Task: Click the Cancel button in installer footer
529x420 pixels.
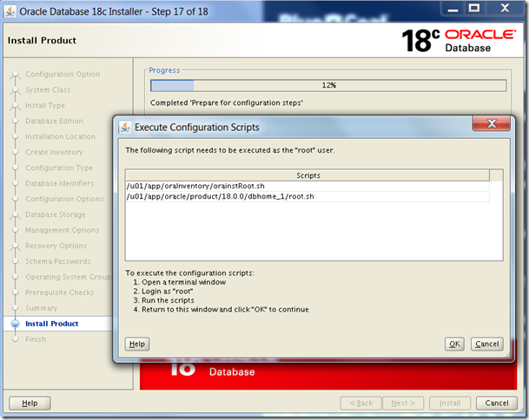Action: pyautogui.click(x=497, y=404)
